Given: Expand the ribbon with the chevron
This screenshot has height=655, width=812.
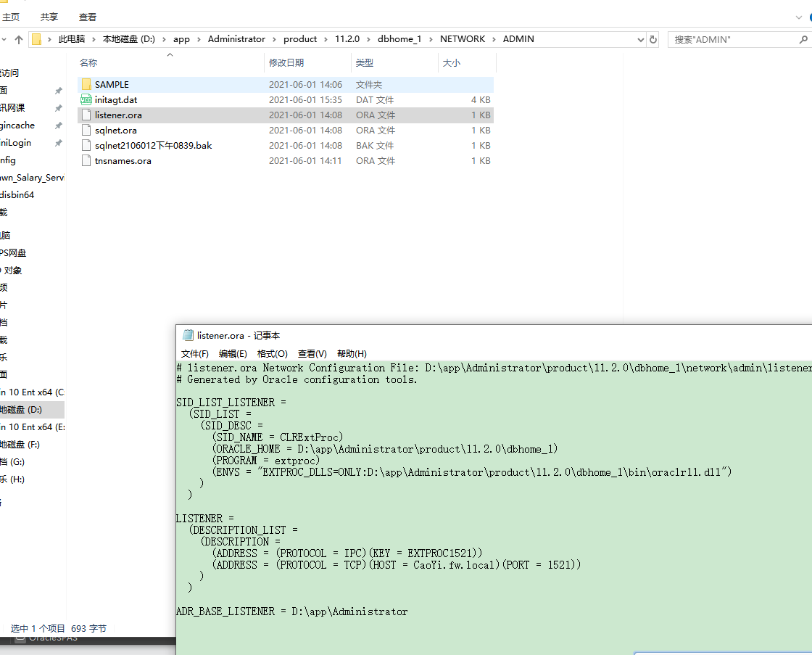Looking at the screenshot, I should (x=798, y=17).
